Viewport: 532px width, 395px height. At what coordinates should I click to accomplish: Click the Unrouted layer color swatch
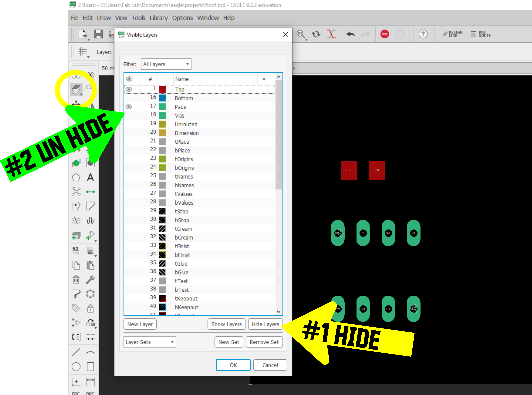162,124
